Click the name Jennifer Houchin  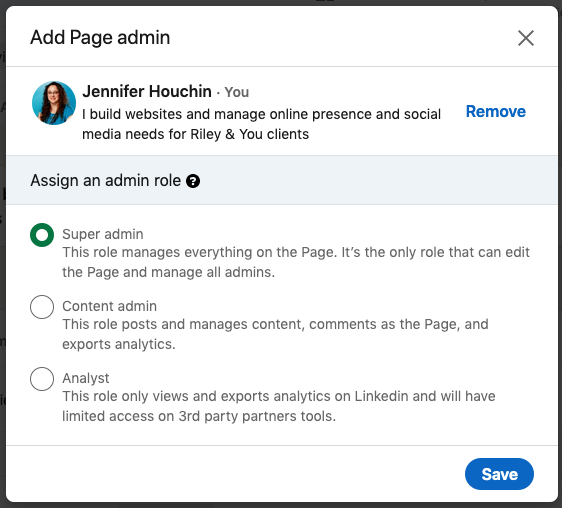pos(147,91)
